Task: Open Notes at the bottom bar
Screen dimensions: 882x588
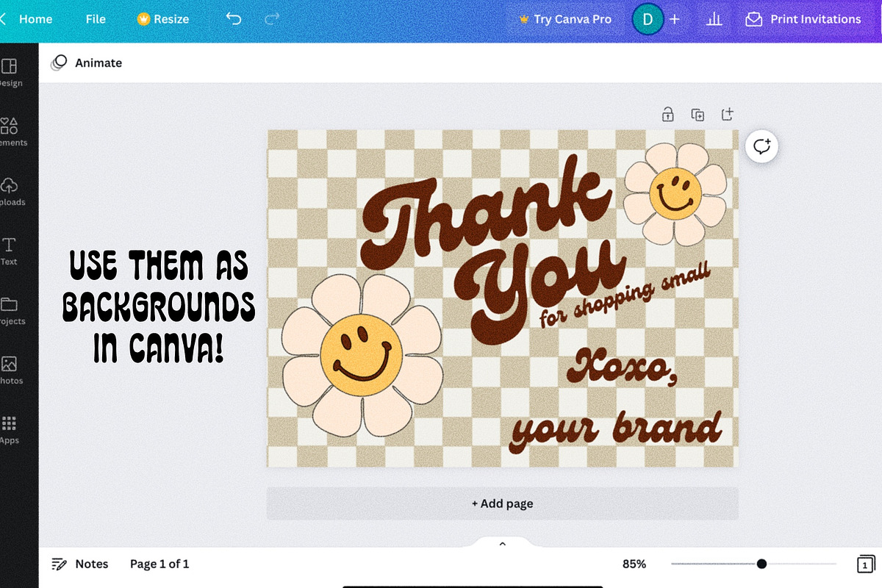Action: coord(80,564)
